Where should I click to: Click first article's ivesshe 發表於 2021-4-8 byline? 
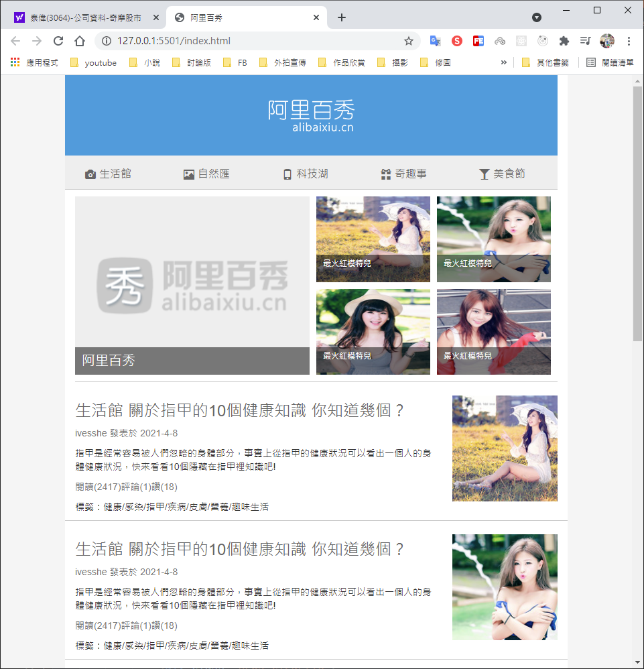[x=126, y=433]
